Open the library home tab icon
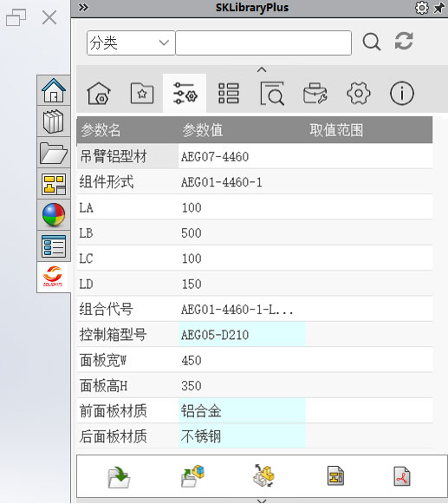 [x=99, y=93]
